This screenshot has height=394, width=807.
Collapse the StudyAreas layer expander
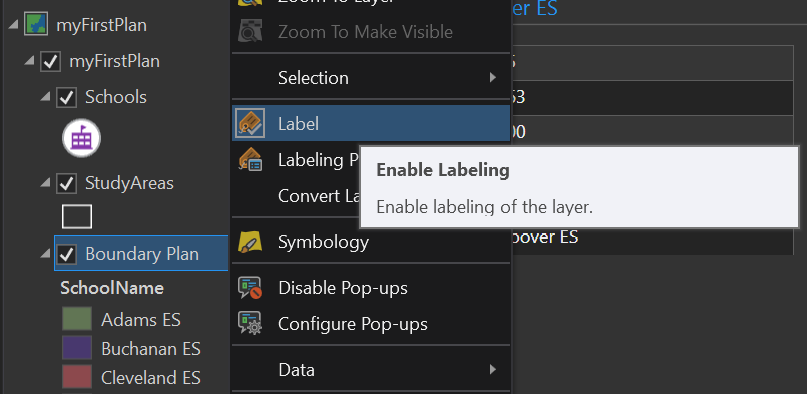pyautogui.click(x=46, y=182)
